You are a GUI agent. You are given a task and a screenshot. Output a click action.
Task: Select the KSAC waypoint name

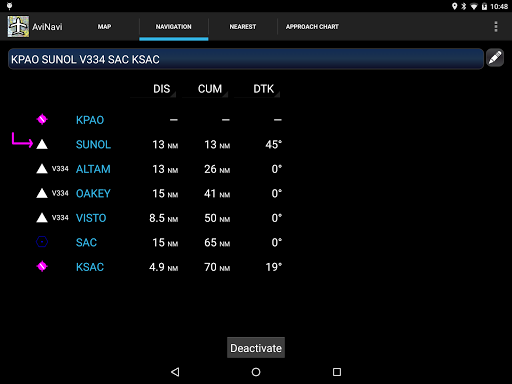(90, 267)
